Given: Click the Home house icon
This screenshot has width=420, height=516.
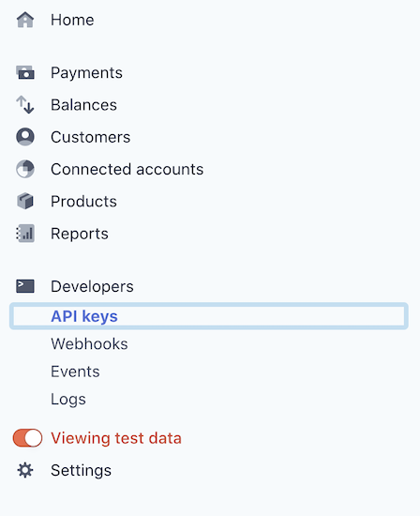Looking at the screenshot, I should [x=25, y=20].
